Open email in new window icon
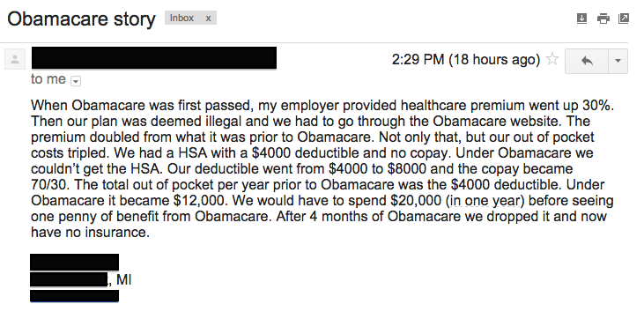Screen dimensions: 644x319 click(624, 19)
